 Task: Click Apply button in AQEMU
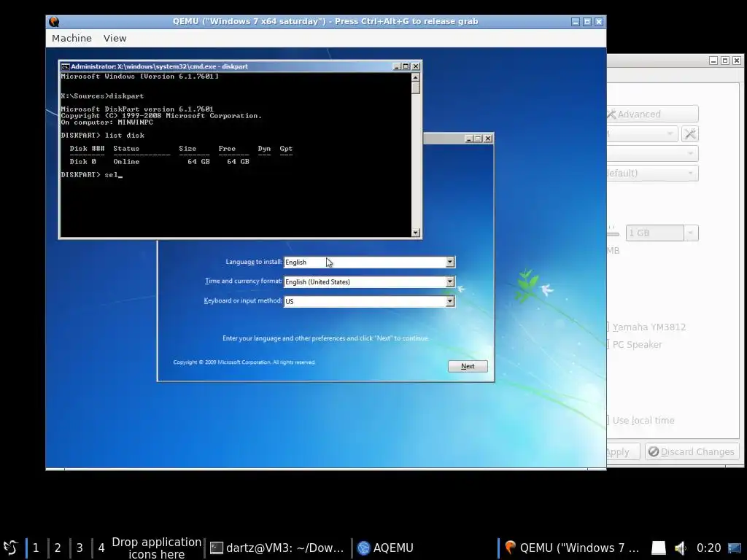623,451
